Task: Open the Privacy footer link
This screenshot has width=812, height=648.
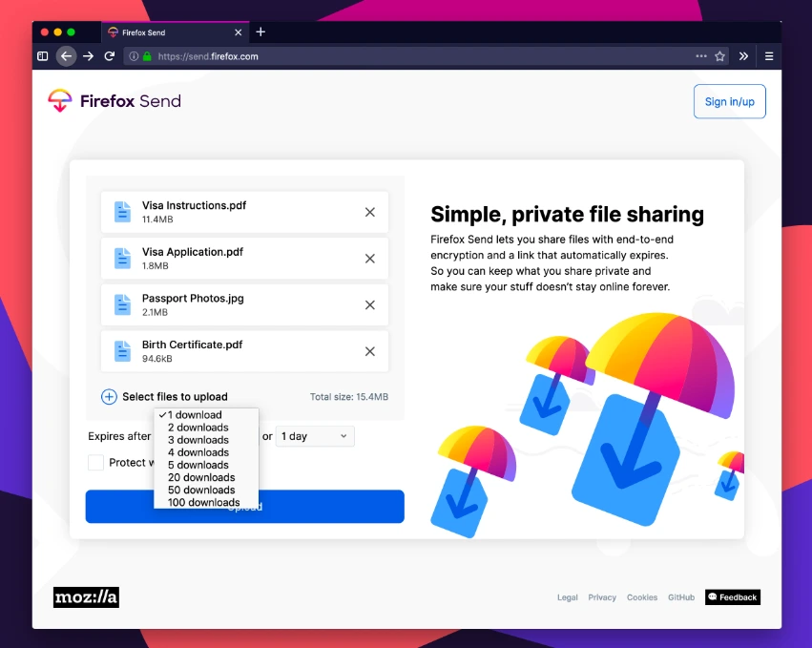Action: (x=602, y=597)
